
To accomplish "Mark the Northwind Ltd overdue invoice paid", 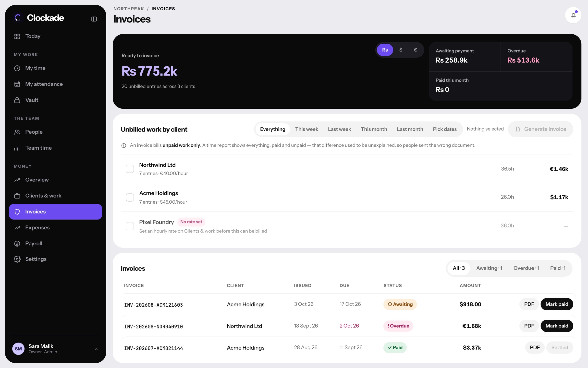I will [557, 326].
